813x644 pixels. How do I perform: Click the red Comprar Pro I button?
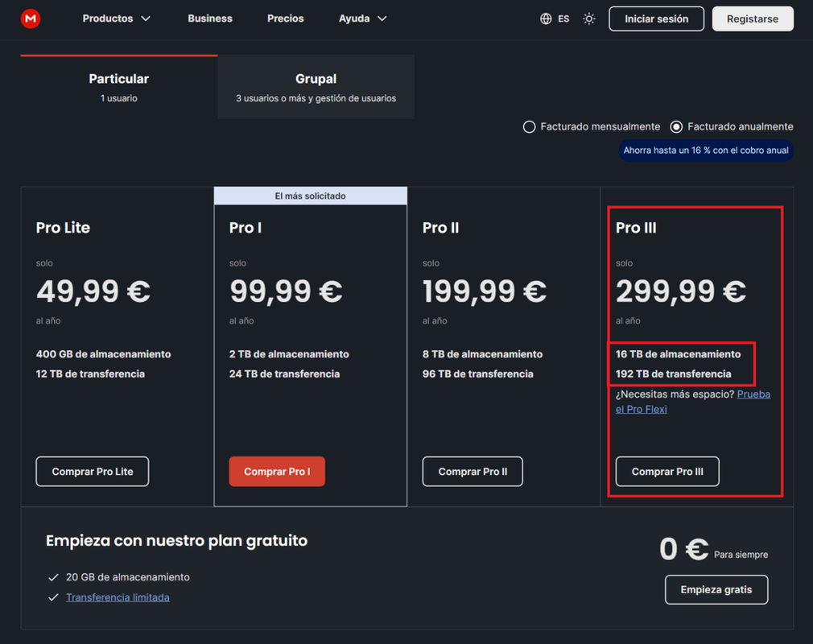(277, 472)
